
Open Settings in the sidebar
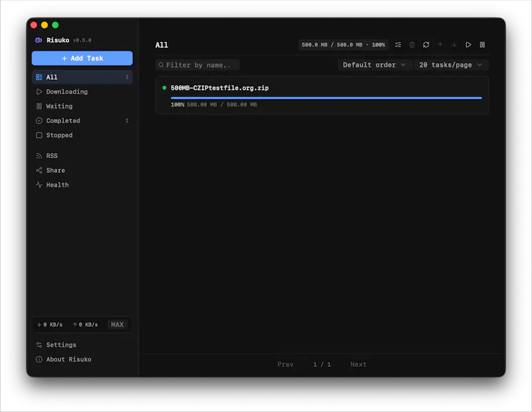82,345
